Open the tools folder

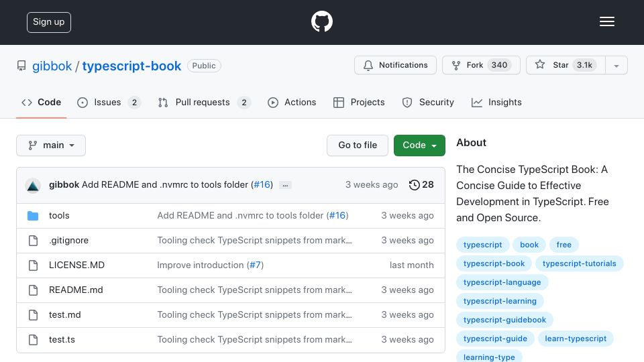click(59, 215)
